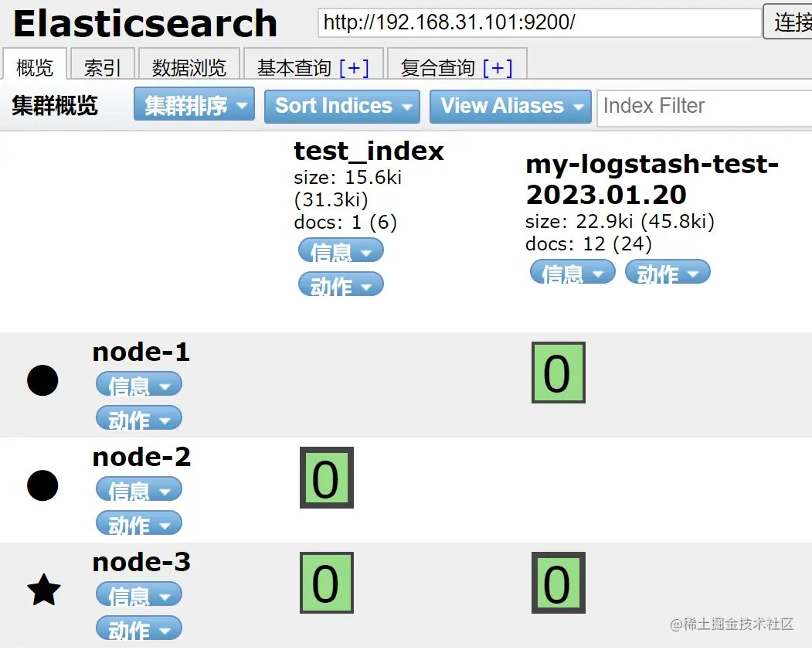Click the node-2 black circle icon
The width and height of the screenshot is (812, 650).
point(42,486)
